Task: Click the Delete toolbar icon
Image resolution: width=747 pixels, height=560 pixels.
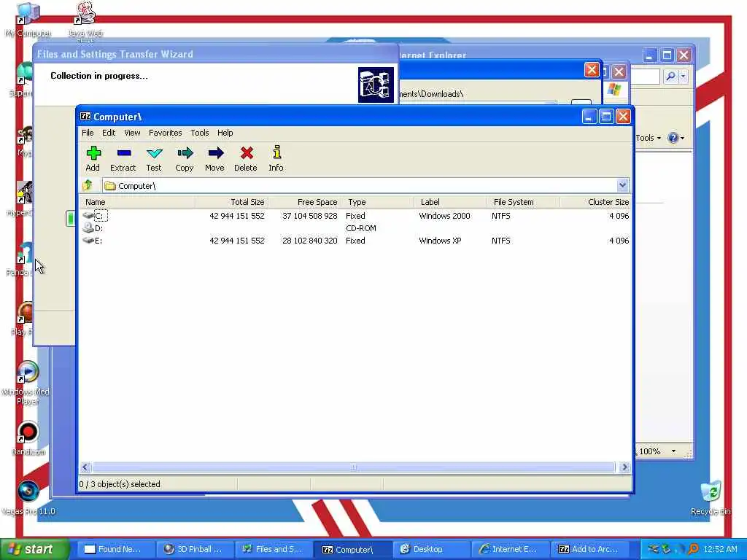Action: click(246, 158)
